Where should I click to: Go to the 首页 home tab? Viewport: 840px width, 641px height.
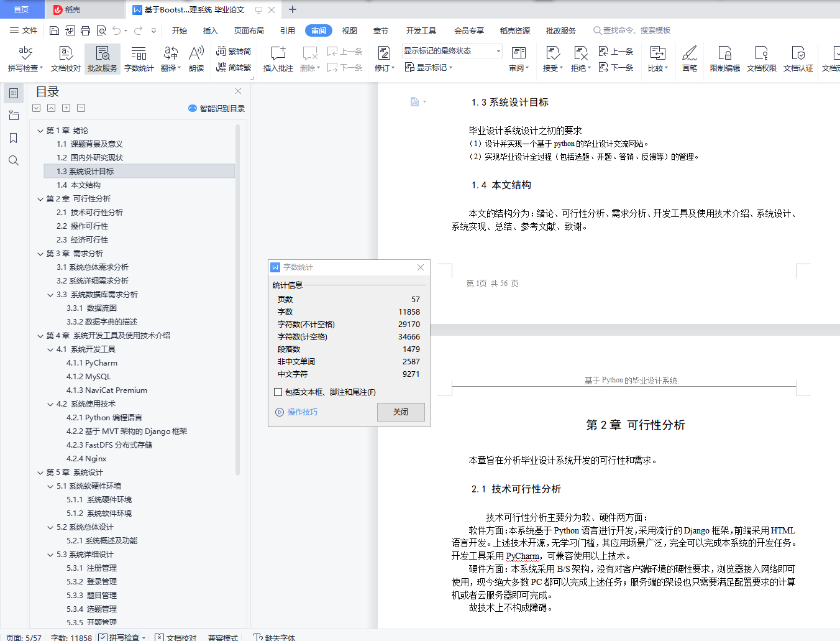(21, 9)
